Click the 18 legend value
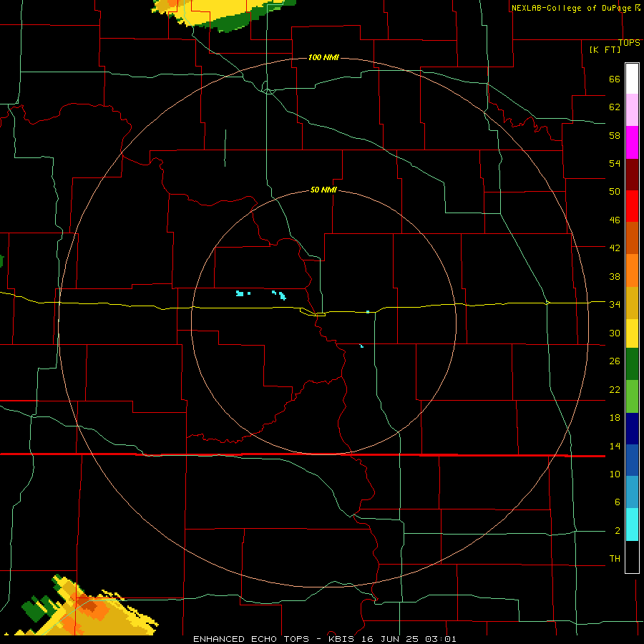Viewport: 644px width, 644px height. coord(615,418)
